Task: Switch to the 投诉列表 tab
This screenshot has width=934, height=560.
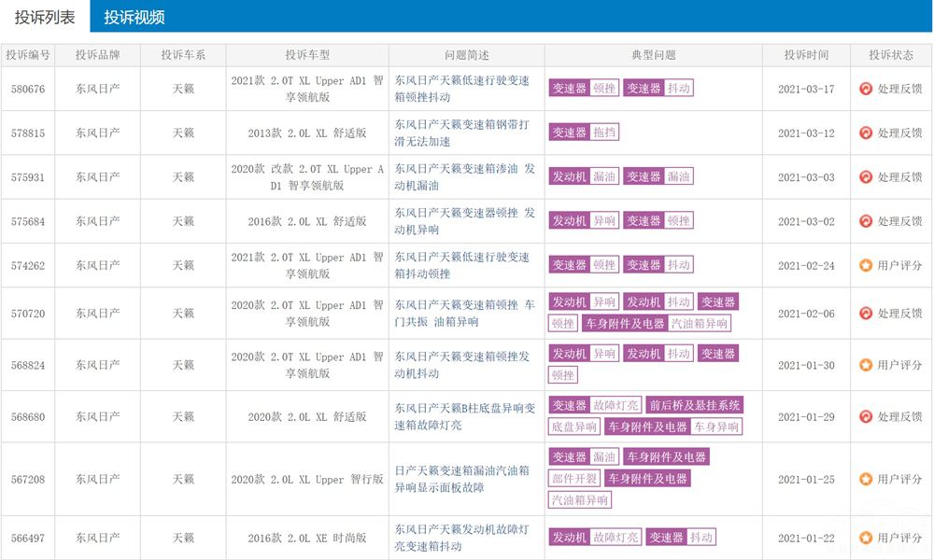Action: click(x=45, y=17)
